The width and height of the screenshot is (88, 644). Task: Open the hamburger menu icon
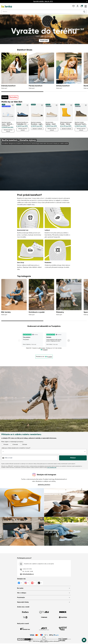[x=86, y=6]
